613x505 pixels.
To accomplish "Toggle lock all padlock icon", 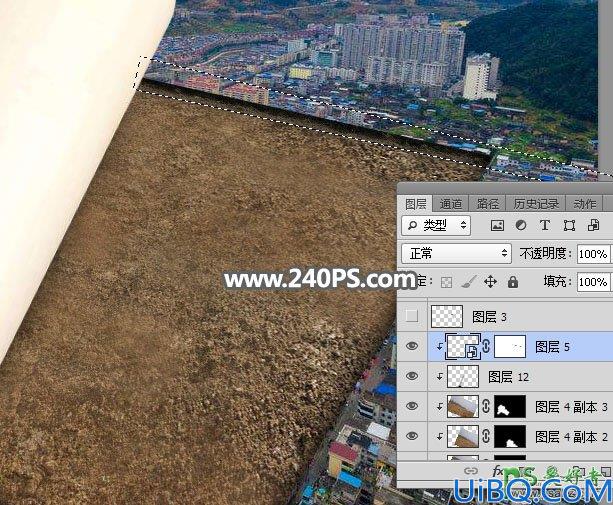I will click(x=513, y=281).
